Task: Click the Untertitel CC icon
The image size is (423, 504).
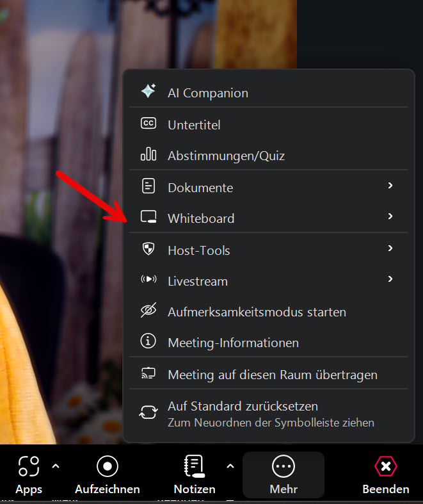Action: tap(148, 124)
